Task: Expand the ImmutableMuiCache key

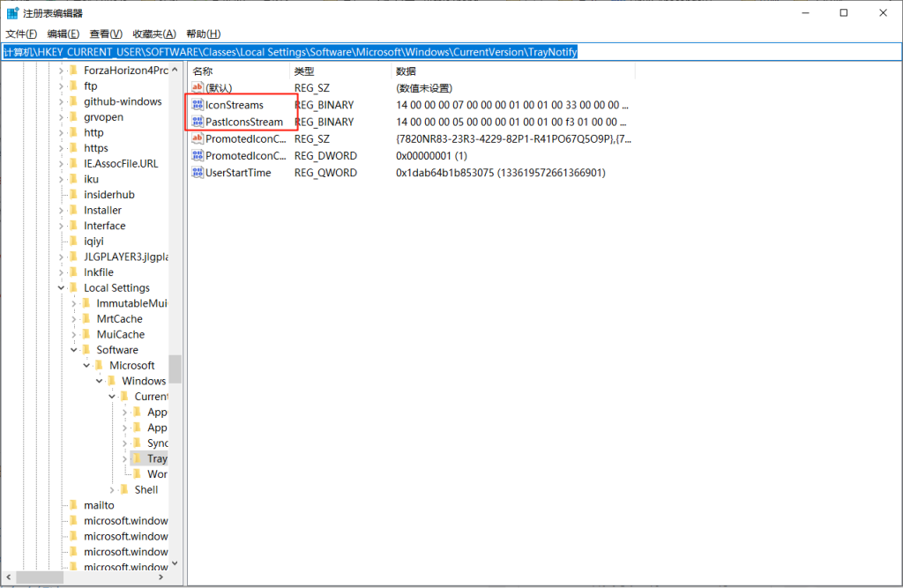Action: point(74,303)
